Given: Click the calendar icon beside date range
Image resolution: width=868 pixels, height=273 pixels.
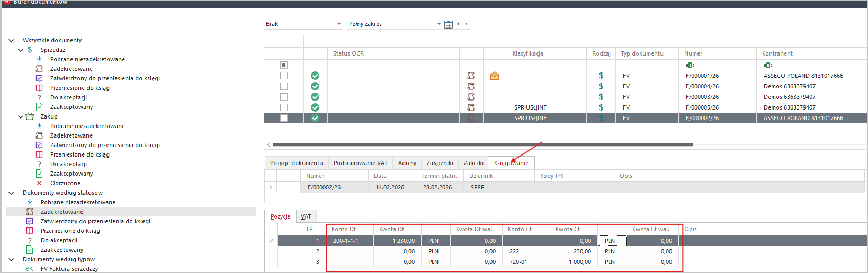Looking at the screenshot, I should tap(449, 24).
